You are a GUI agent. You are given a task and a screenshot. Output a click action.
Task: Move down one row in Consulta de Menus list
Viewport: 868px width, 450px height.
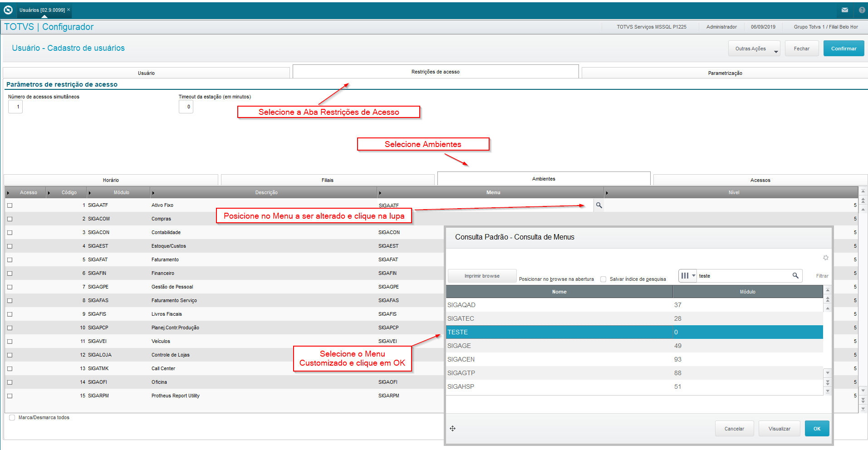(x=828, y=373)
